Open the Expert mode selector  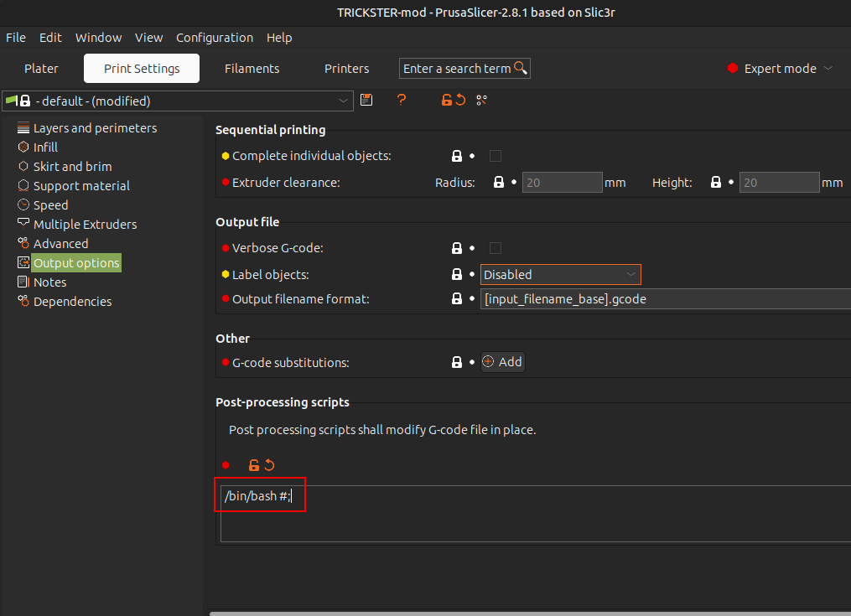coord(780,69)
